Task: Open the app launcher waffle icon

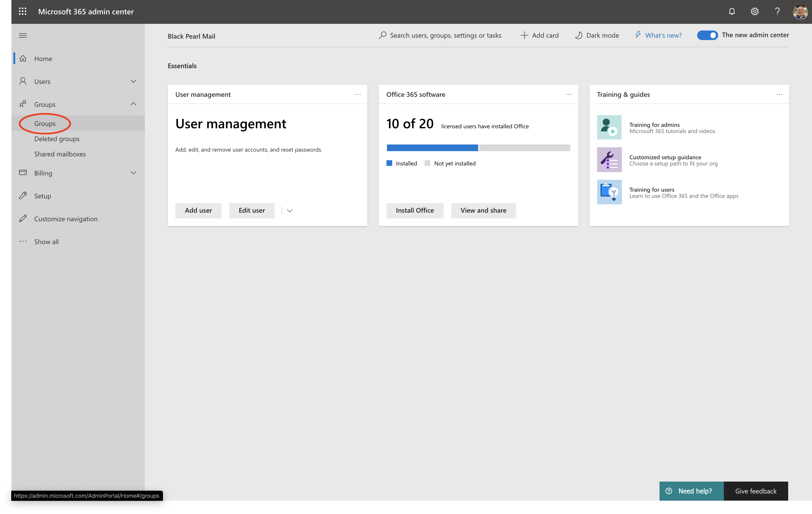Action: 23,11
